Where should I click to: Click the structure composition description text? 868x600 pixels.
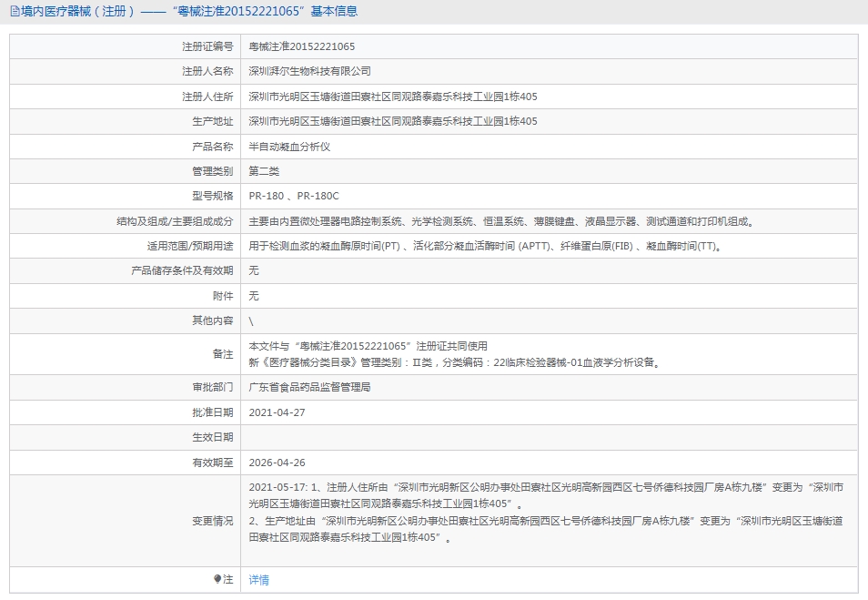pyautogui.click(x=501, y=221)
